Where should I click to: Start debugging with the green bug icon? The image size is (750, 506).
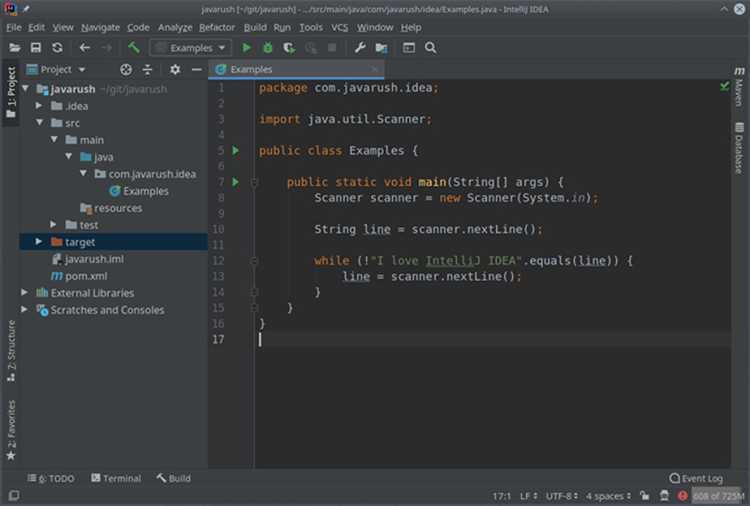tap(268, 48)
